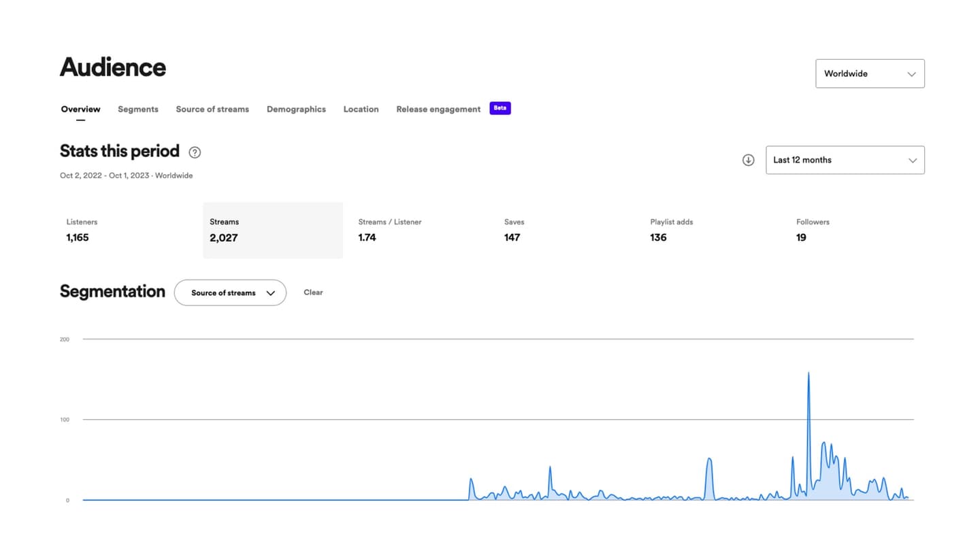Open the Source of streams segmentation dropdown
The height and width of the screenshot is (551, 980).
[x=230, y=293]
